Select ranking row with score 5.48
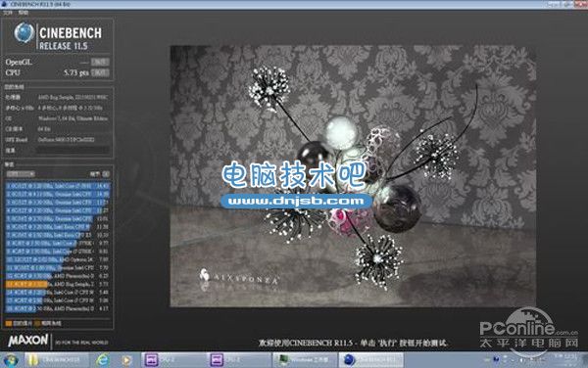 [x=58, y=292]
